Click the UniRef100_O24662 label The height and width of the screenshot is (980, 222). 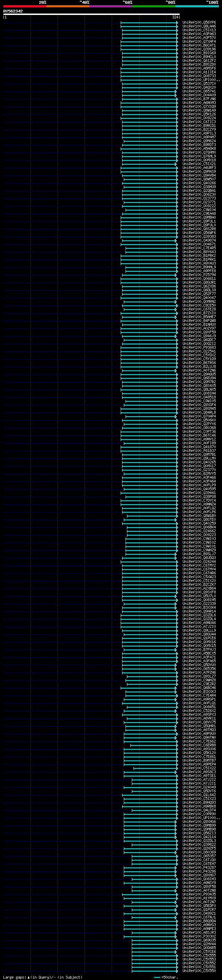coord(199,531)
